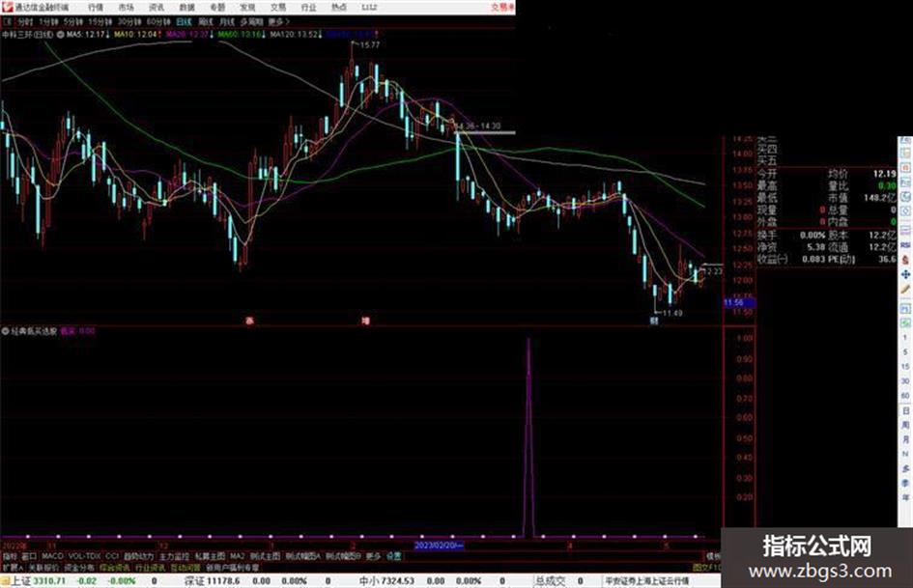Switch indicator to 主力监控
This screenshot has height=588, width=913.
[x=174, y=556]
